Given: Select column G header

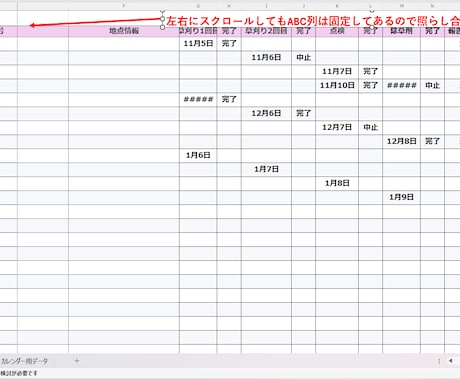Looking at the screenshot, I should click(x=198, y=6).
